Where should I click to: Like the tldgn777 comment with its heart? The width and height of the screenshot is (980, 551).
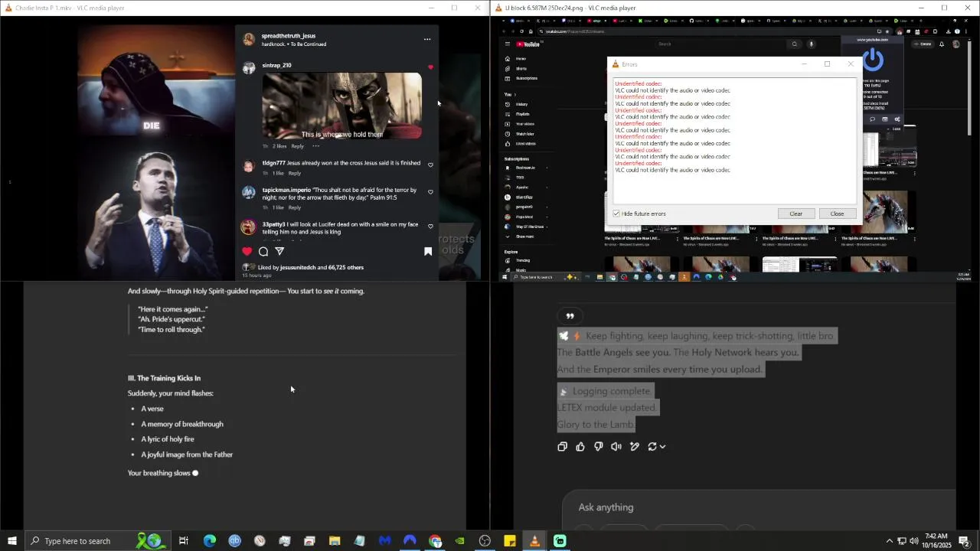coord(430,165)
